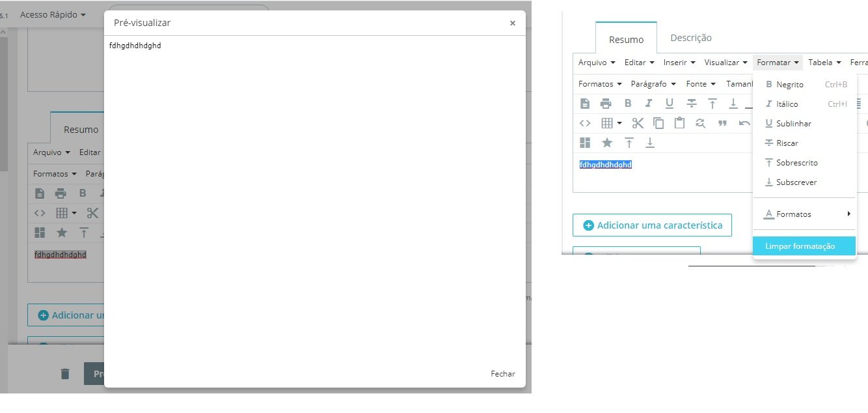The image size is (868, 413).
Task: Click Fechar in the Pré-visualizar dialog
Action: tap(503, 374)
